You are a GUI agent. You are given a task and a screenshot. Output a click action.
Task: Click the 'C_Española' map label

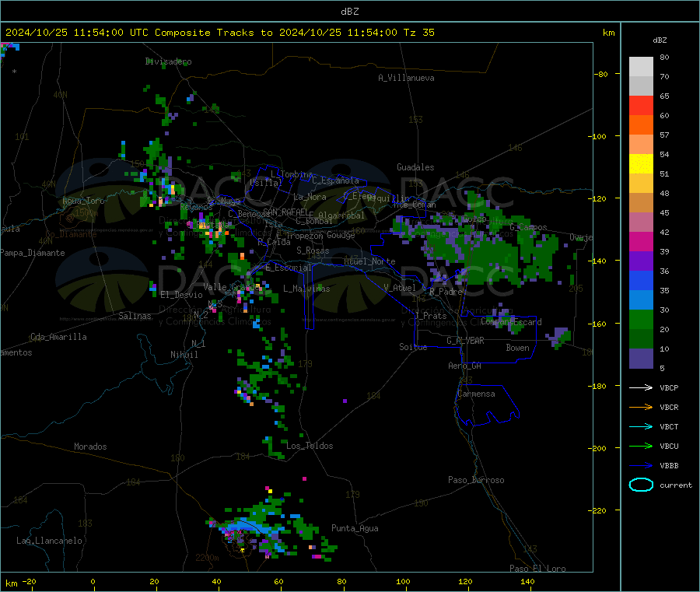coord(335,180)
